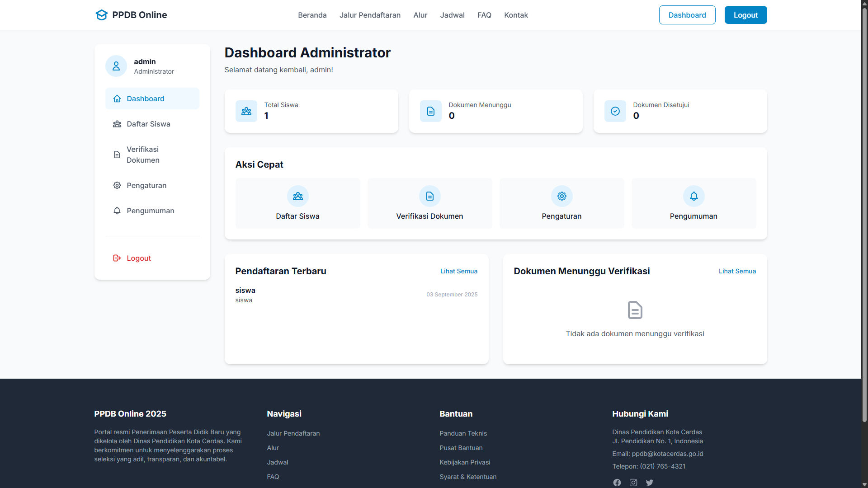This screenshot has height=488, width=868.
Task: Open Facebook via the footer icon
Action: click(x=617, y=482)
